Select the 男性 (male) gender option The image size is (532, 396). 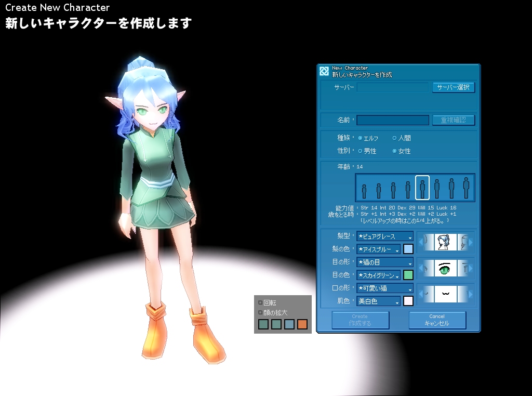(x=361, y=151)
